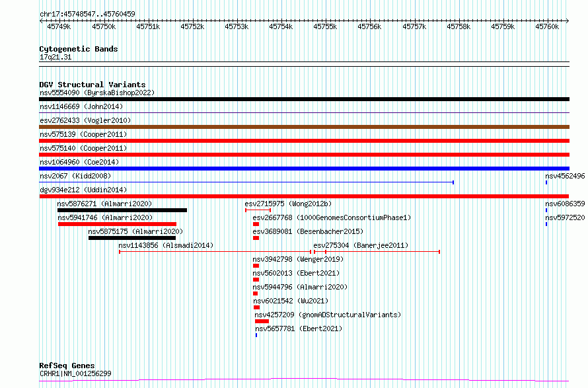Open variant nsv6086359 label at right
The width and height of the screenshot is (588, 388).
point(565,204)
